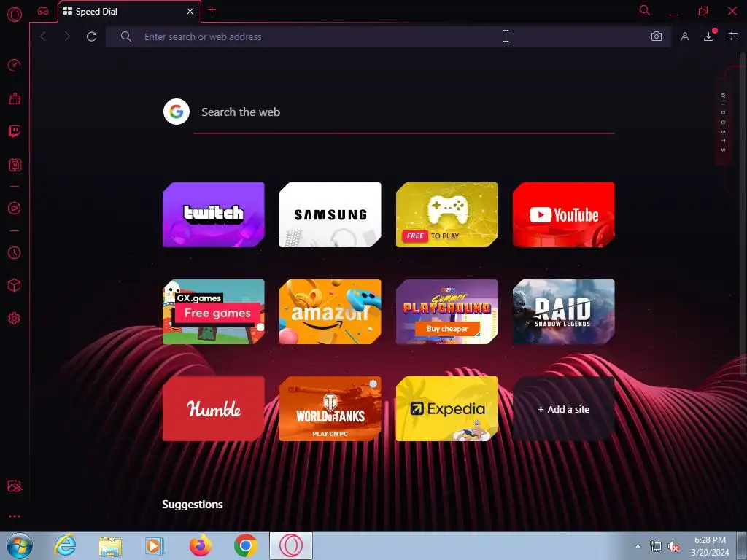Screen dimensions: 747x560
Task: Open the Amazon speed dial tile
Action: [330, 312]
